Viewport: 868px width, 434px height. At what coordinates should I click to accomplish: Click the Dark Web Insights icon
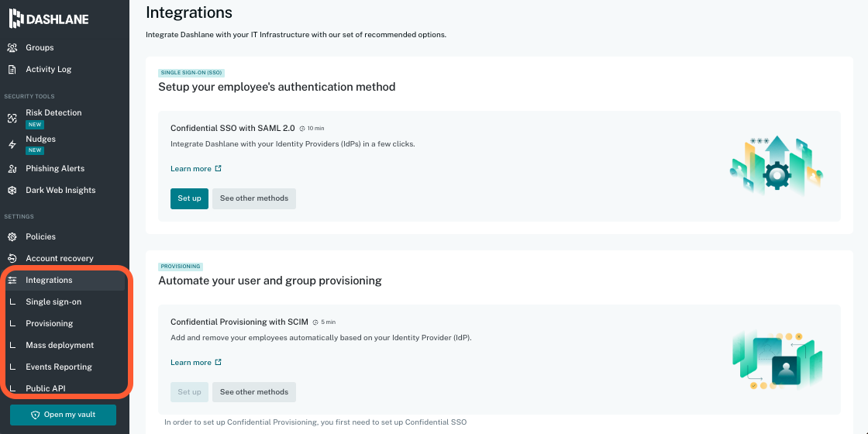point(12,191)
